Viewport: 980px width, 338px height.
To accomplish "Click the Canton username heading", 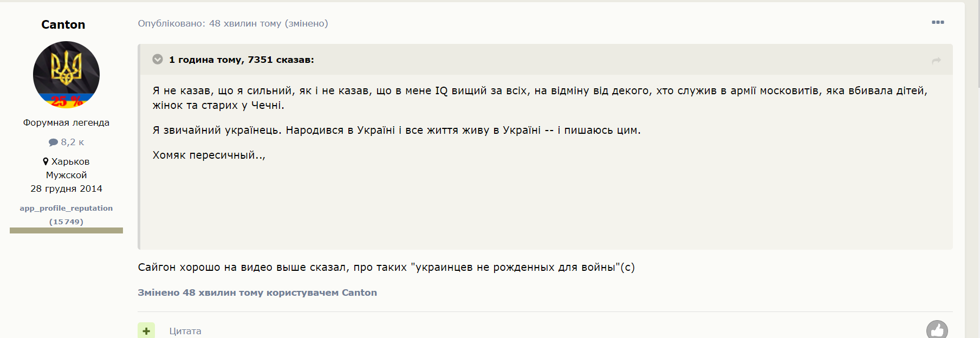I will coord(63,24).
